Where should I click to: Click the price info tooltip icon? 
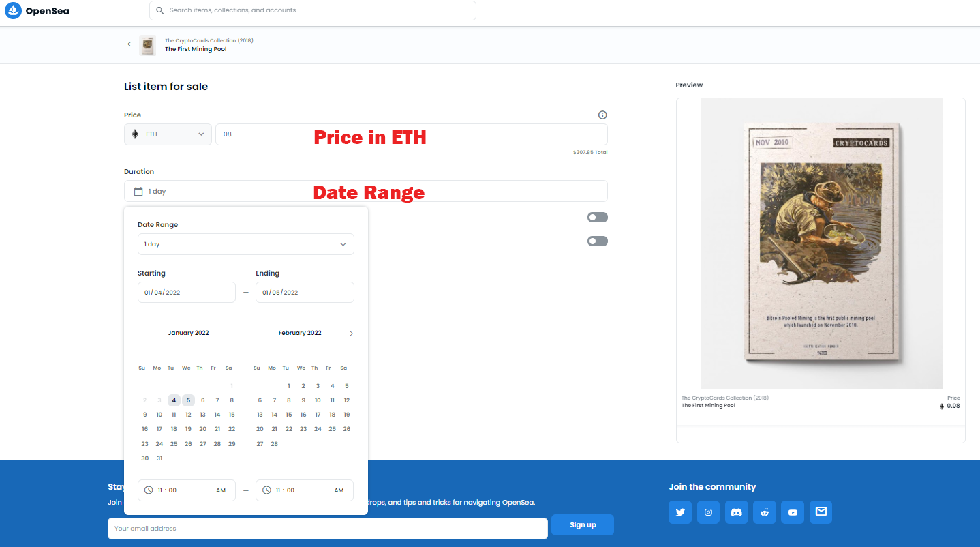click(602, 115)
